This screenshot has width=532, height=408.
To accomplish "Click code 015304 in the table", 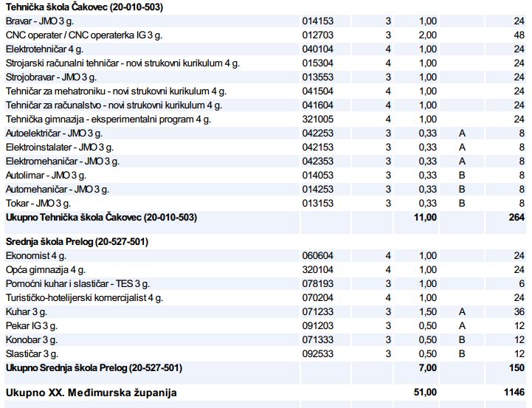I will point(318,63).
